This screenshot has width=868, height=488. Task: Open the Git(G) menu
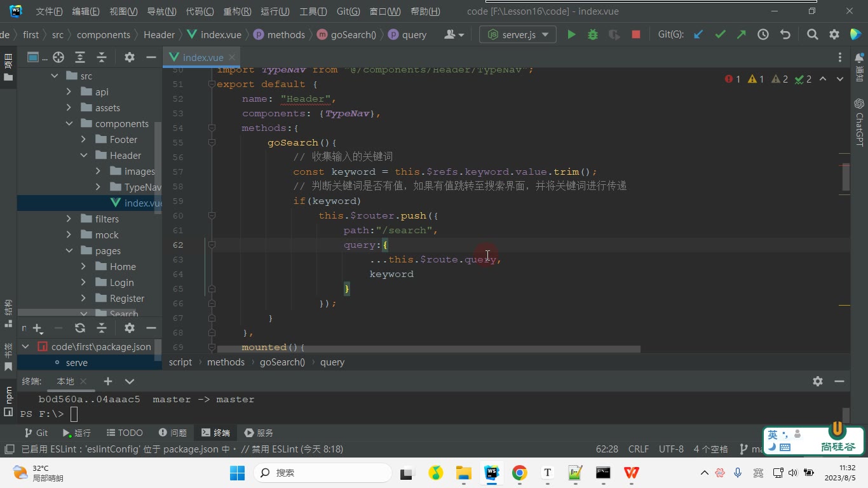tap(348, 11)
